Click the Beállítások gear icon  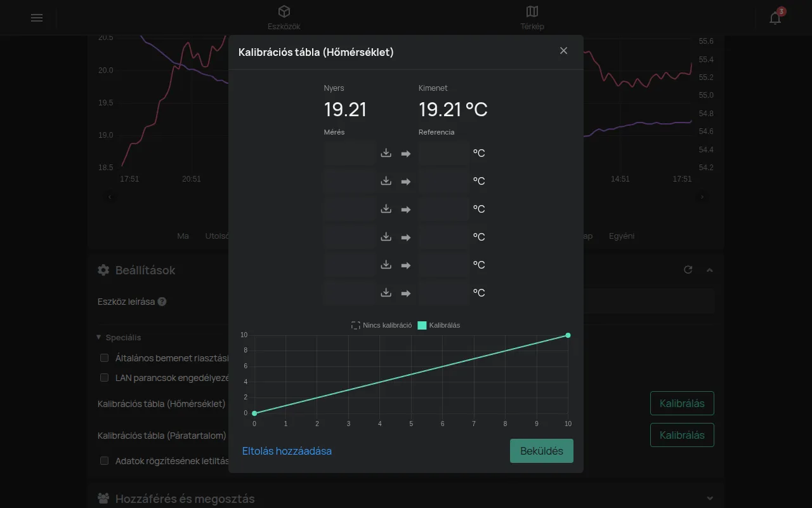[x=103, y=270]
